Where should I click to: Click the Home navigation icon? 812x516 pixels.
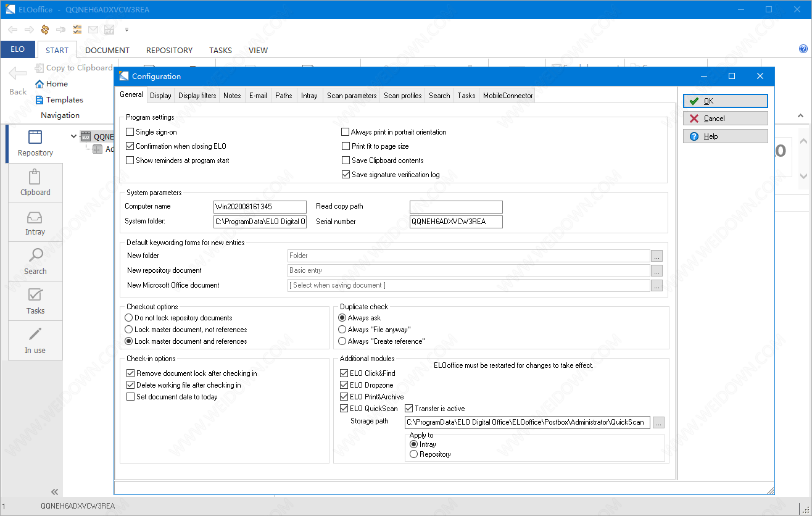point(39,84)
